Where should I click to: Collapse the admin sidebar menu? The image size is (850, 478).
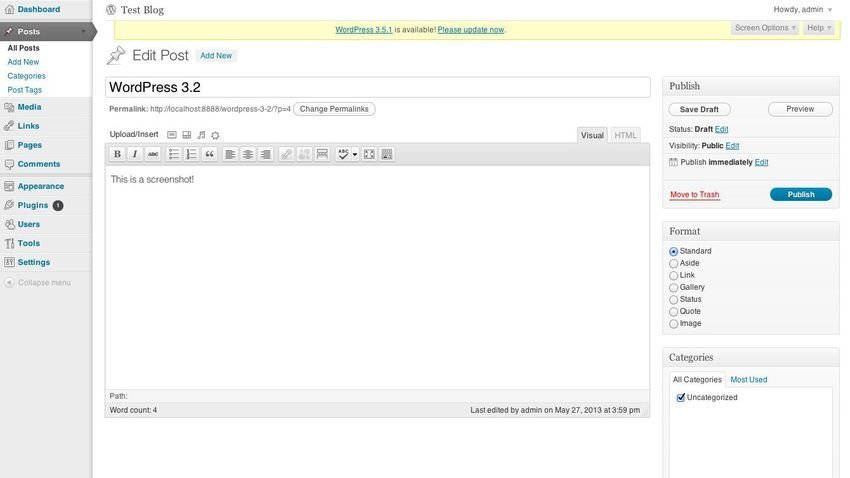pyautogui.click(x=38, y=282)
